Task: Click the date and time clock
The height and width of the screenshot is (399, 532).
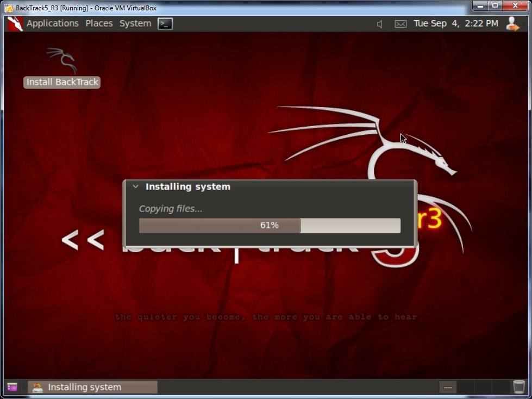Action: point(456,23)
